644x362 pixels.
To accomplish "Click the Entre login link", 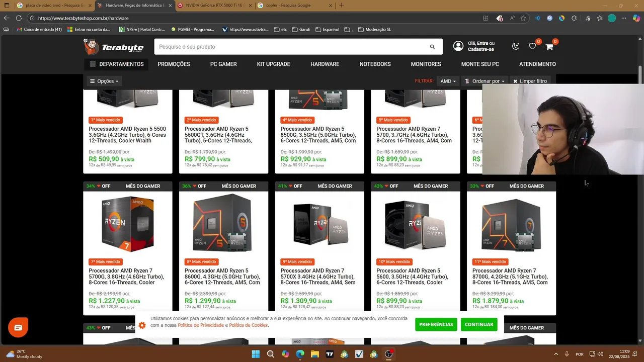I will pos(482,43).
